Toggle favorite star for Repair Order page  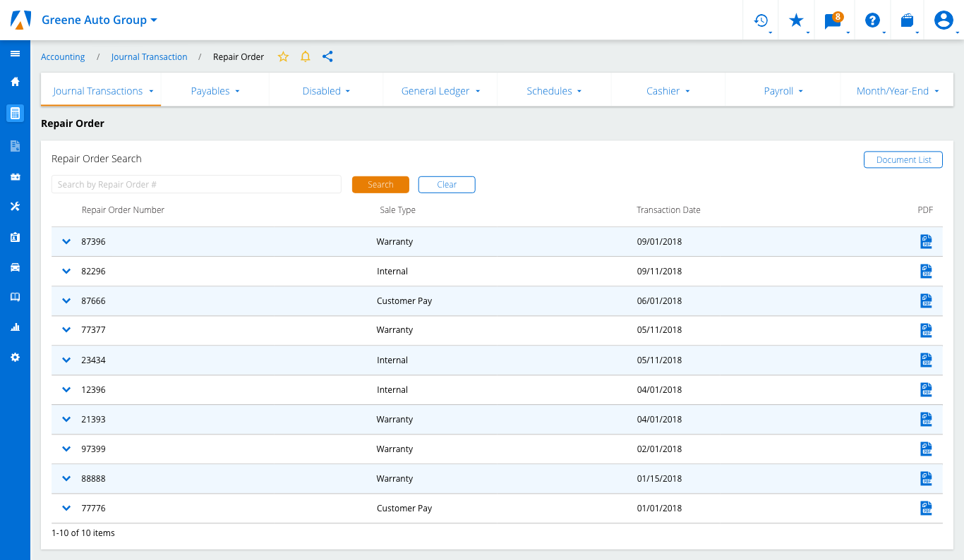click(x=283, y=57)
